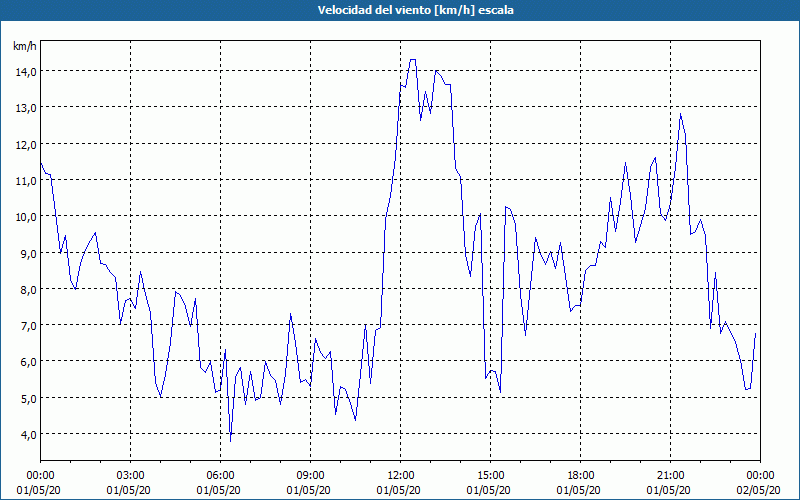Click the '09:00' time axis label
Viewport: 800px width, 500px height.
(x=310, y=476)
